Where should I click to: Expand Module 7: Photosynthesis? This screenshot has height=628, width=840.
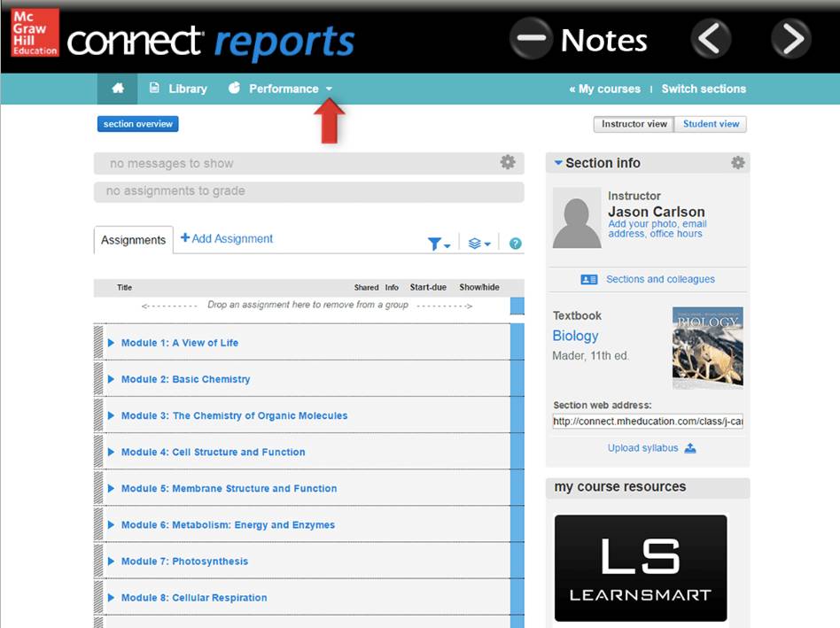point(111,561)
